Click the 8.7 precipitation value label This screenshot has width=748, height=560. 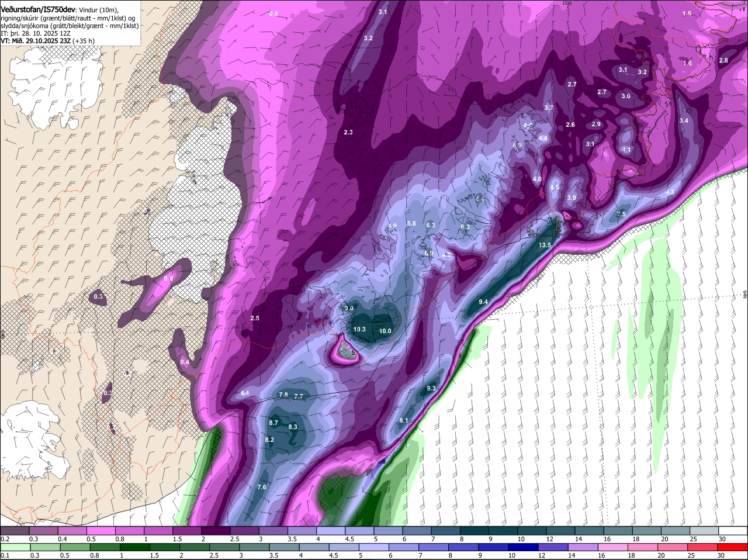click(x=273, y=423)
